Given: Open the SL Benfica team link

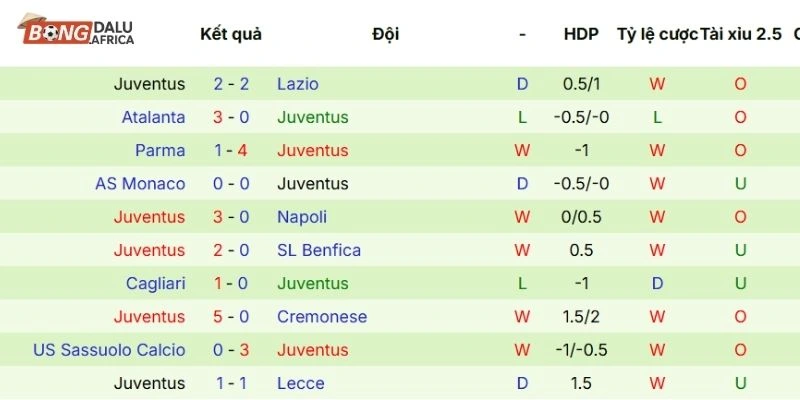Looking at the screenshot, I should pos(319,250).
